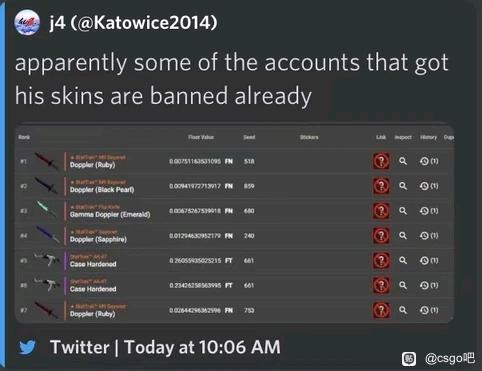482x371 pixels.
Task: Click the embedded tweet text
Action: click(231, 79)
